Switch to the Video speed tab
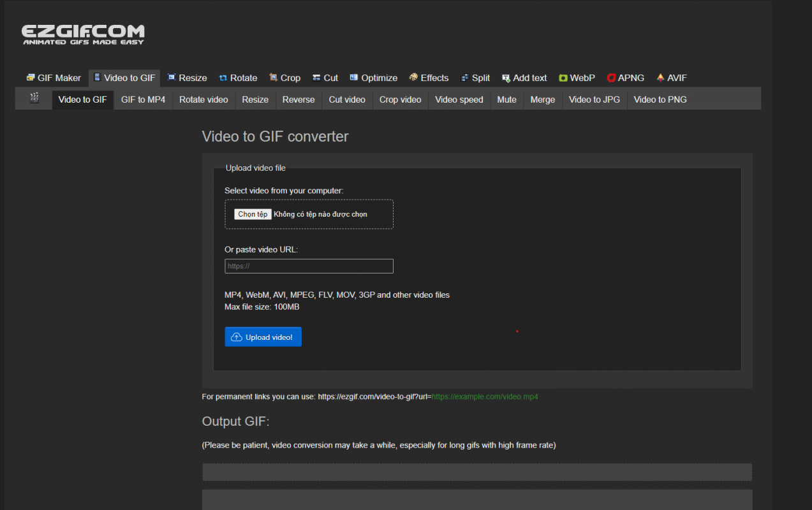The image size is (812, 510). pyautogui.click(x=459, y=99)
